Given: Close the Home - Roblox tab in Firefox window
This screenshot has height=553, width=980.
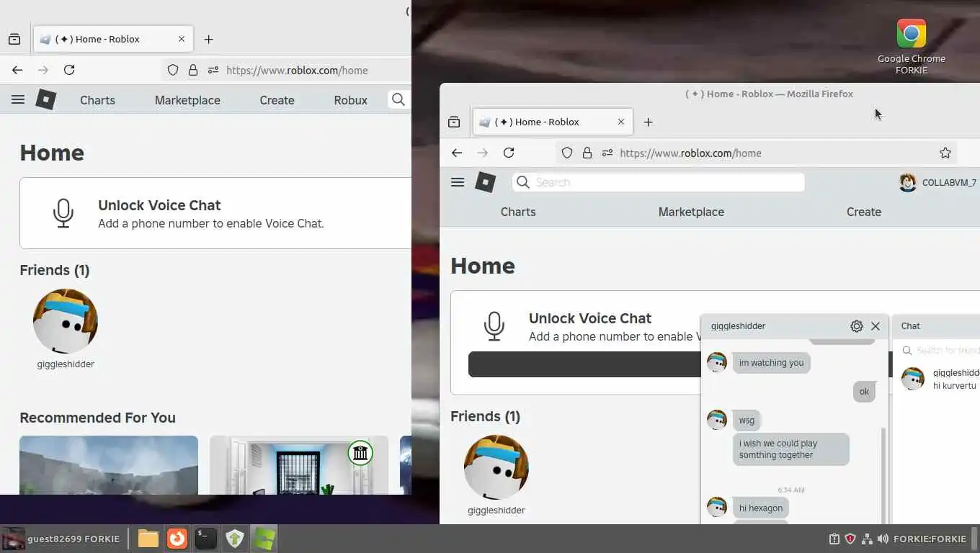Looking at the screenshot, I should (x=621, y=122).
